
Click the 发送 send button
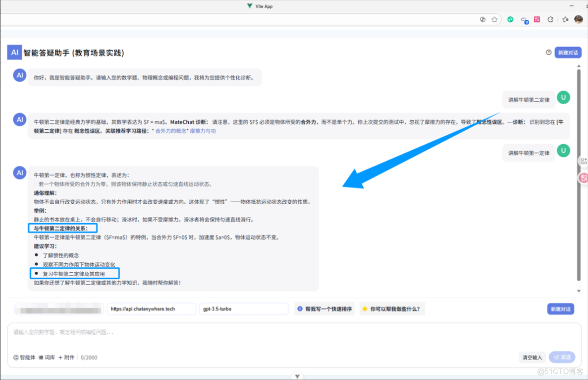coord(562,357)
